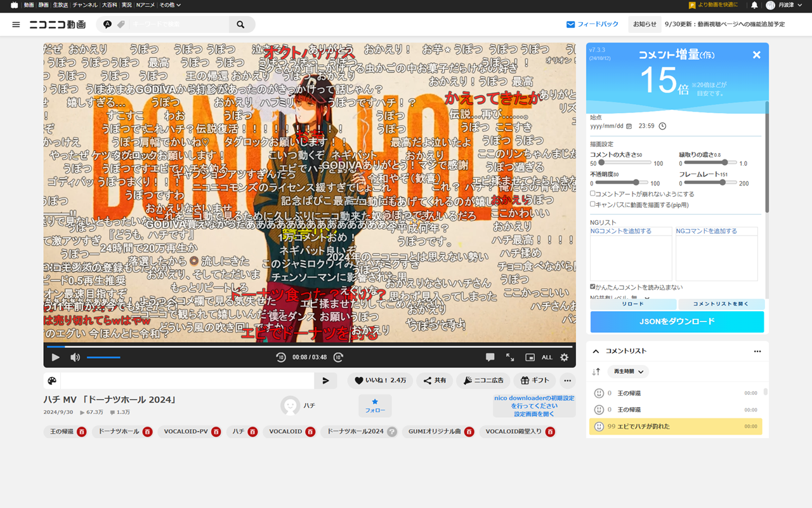Open ハチ uploader avatar
812x508 pixels.
click(291, 406)
